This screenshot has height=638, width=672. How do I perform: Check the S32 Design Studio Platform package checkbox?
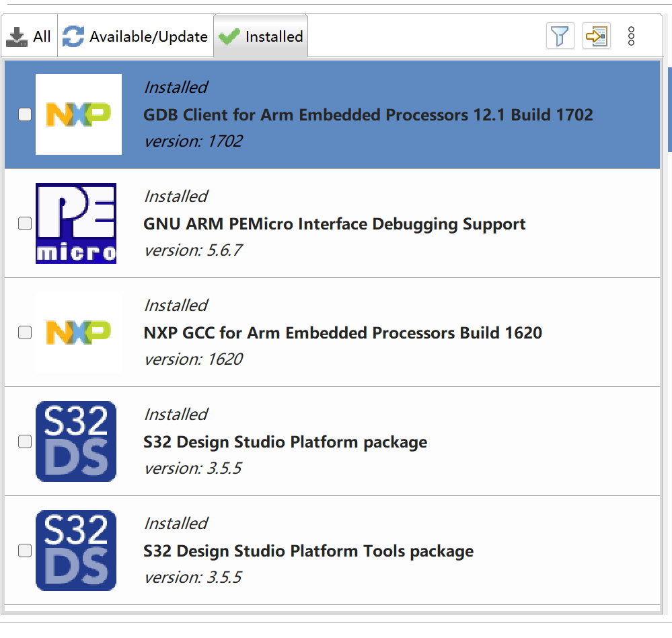point(24,441)
